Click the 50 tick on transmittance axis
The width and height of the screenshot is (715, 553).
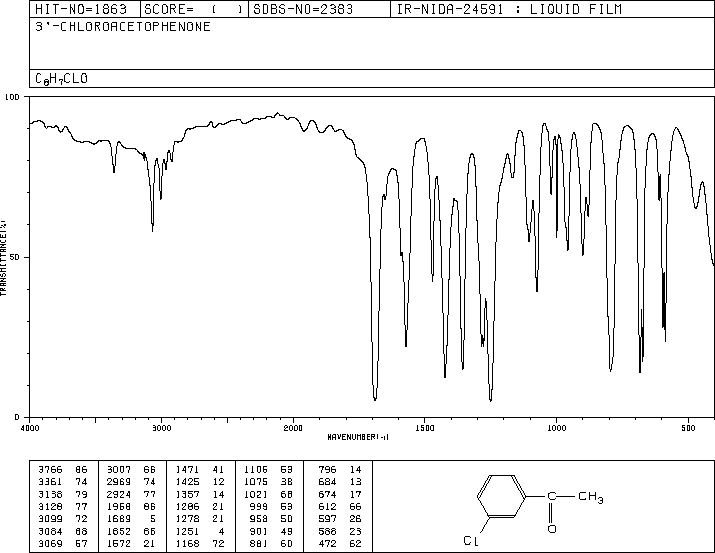tap(16, 257)
